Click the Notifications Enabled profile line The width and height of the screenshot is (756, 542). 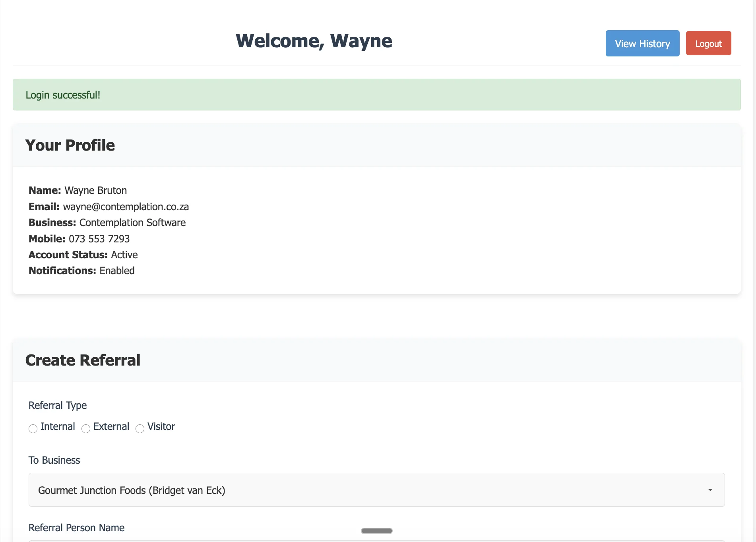[81, 271]
